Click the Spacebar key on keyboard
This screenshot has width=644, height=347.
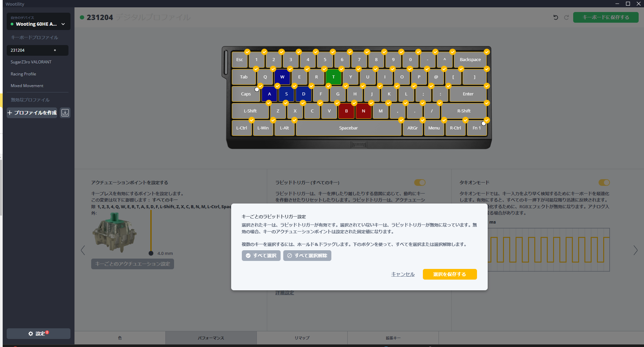click(348, 128)
